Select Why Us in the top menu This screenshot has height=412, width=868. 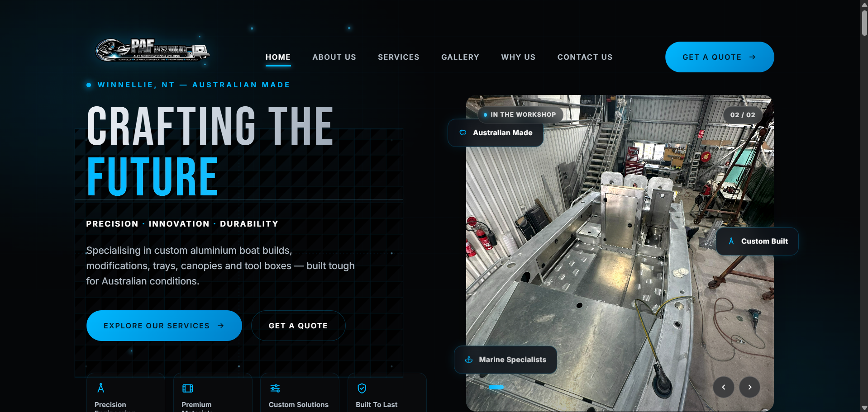pyautogui.click(x=518, y=57)
